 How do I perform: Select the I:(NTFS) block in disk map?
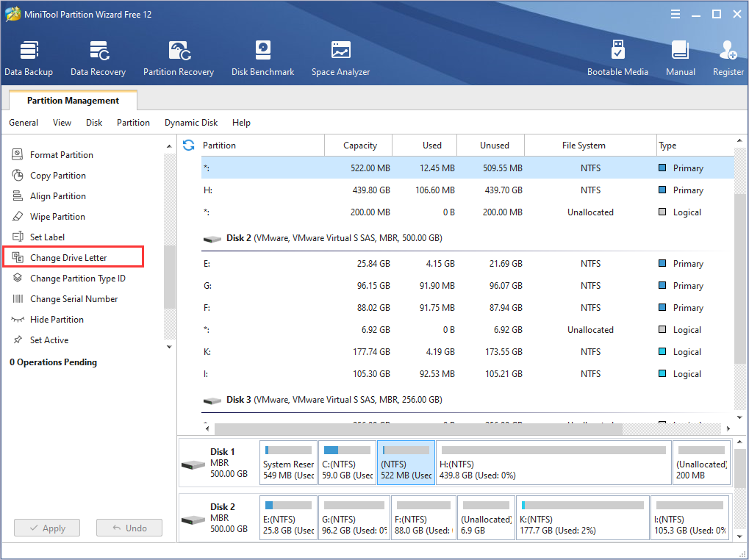(689, 517)
